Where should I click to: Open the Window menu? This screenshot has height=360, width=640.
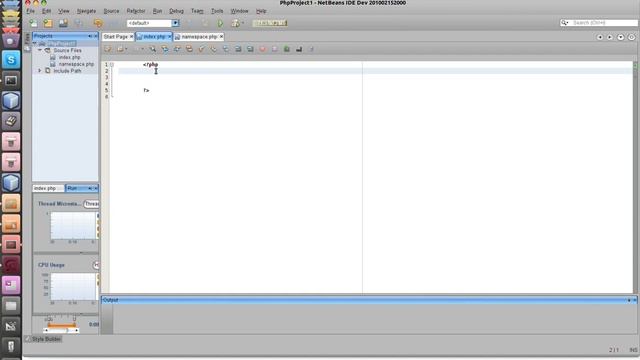pyautogui.click(x=240, y=11)
